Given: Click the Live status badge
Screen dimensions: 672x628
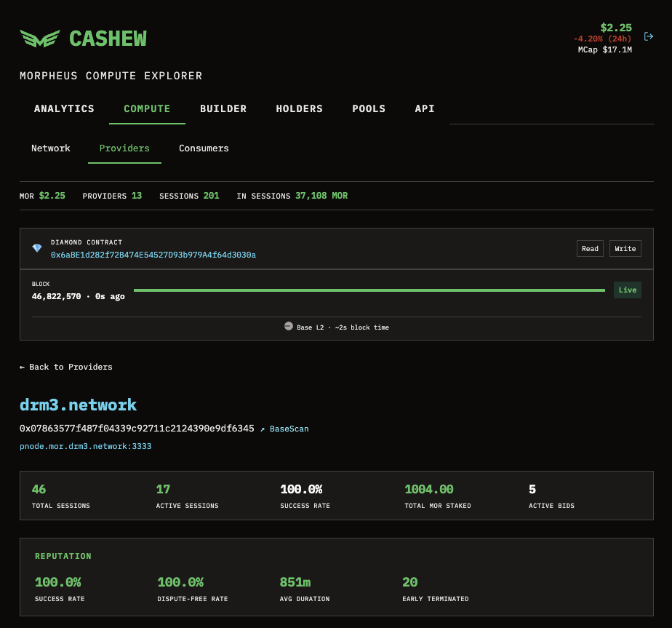Looking at the screenshot, I should 628,290.
